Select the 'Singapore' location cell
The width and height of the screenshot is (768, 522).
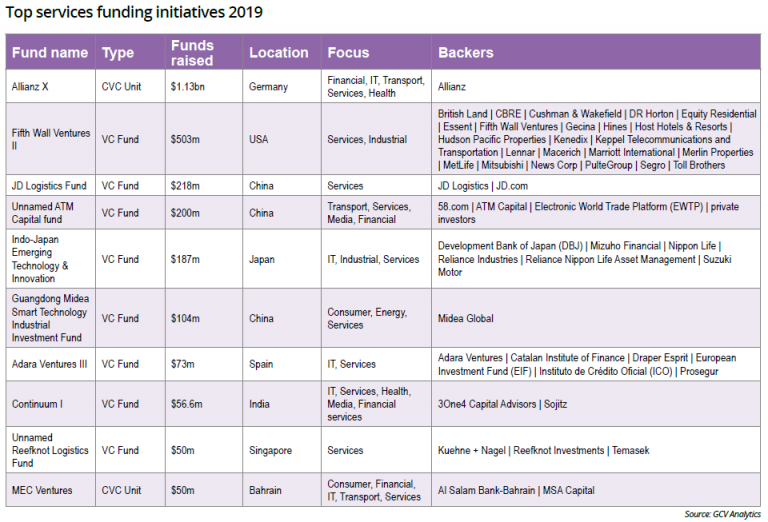[x=271, y=451]
